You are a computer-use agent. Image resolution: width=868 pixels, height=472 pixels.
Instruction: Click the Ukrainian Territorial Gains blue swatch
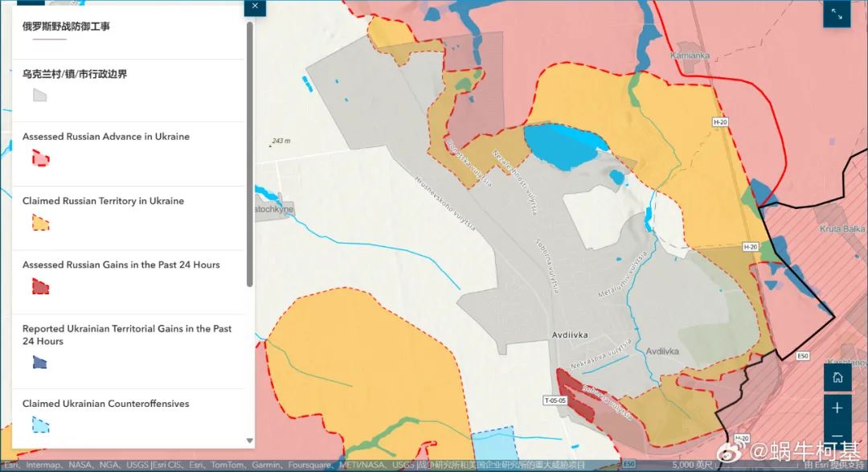[x=40, y=363]
